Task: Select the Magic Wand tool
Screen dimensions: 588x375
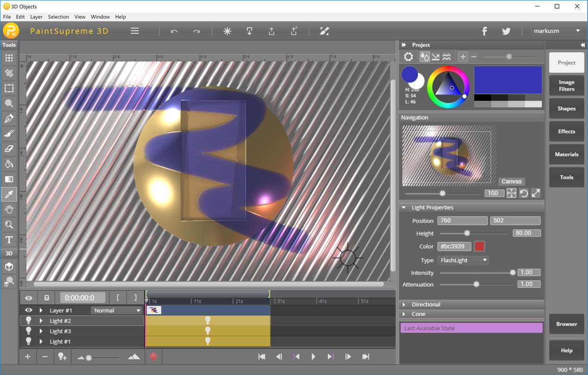Action: (x=9, y=103)
